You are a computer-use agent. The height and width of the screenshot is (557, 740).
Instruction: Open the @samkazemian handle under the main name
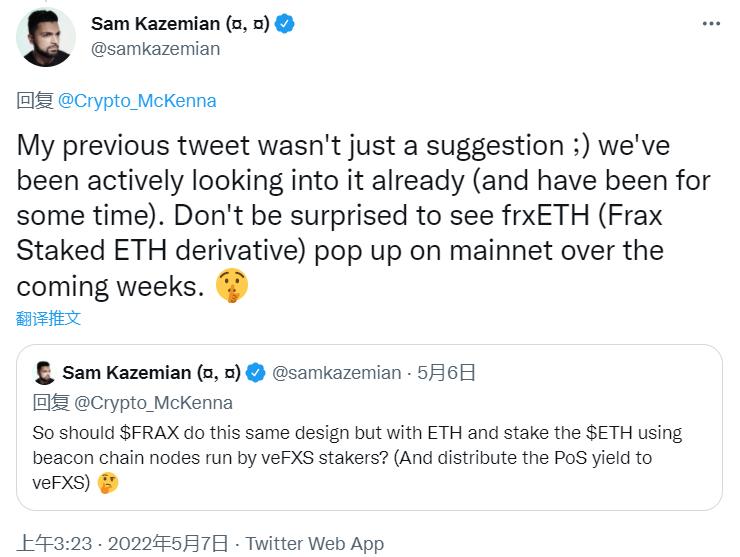tap(155, 48)
